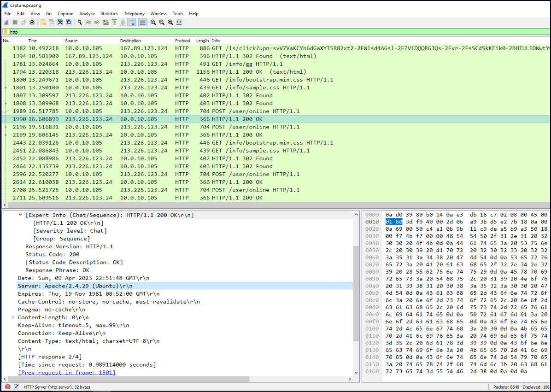This screenshot has height=392, width=551.
Task: Follow the Prev request in frame 1801 link
Action: 67,372
